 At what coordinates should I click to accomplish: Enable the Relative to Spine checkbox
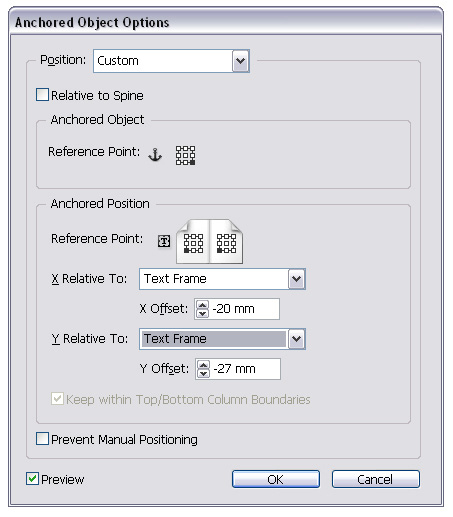(x=42, y=95)
